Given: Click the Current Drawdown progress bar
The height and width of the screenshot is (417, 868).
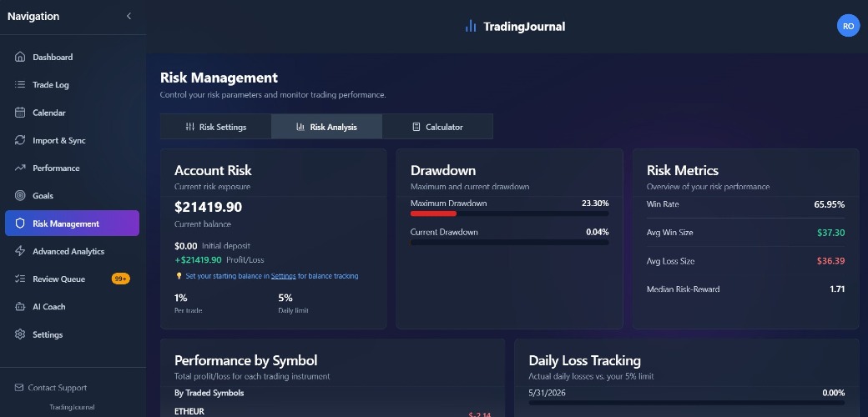Looking at the screenshot, I should pyautogui.click(x=509, y=242).
